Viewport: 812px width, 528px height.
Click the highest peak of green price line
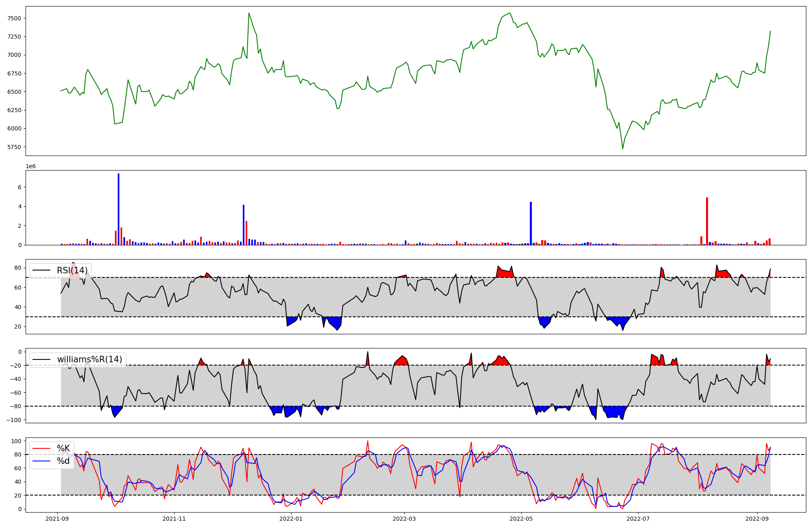[x=249, y=13]
